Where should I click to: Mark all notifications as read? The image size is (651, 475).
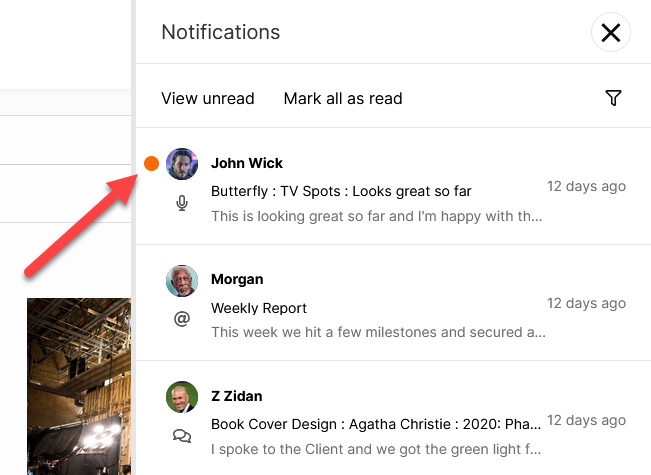point(343,98)
